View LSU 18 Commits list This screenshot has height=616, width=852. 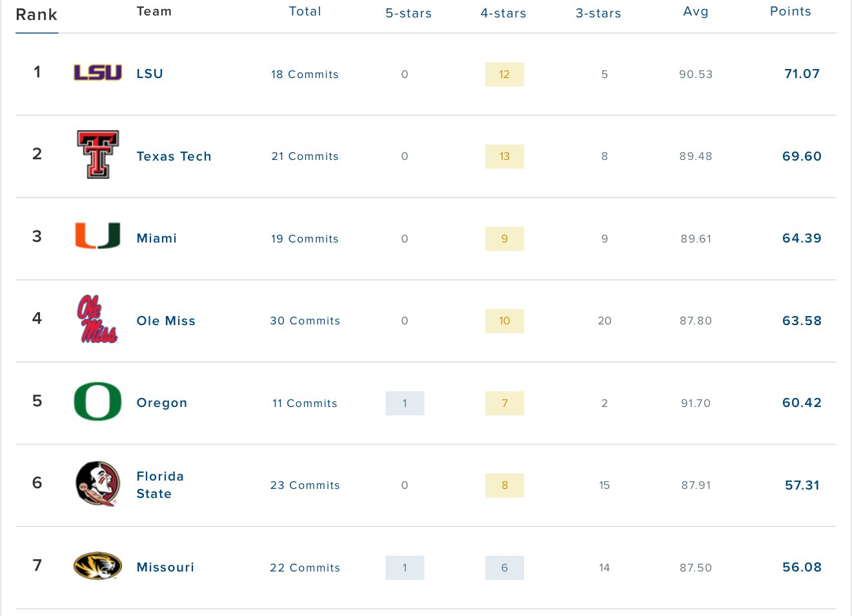click(x=305, y=74)
